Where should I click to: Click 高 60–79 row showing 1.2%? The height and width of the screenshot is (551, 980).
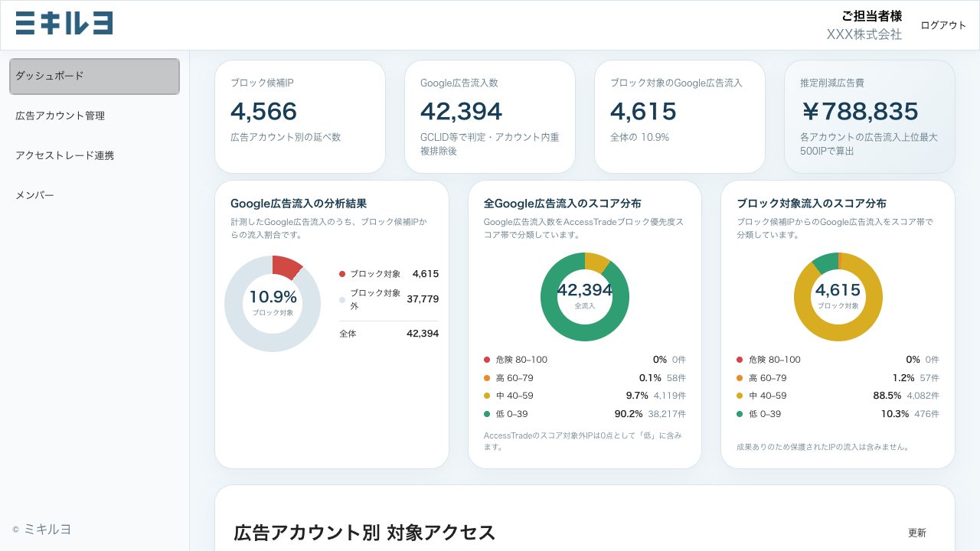point(838,378)
